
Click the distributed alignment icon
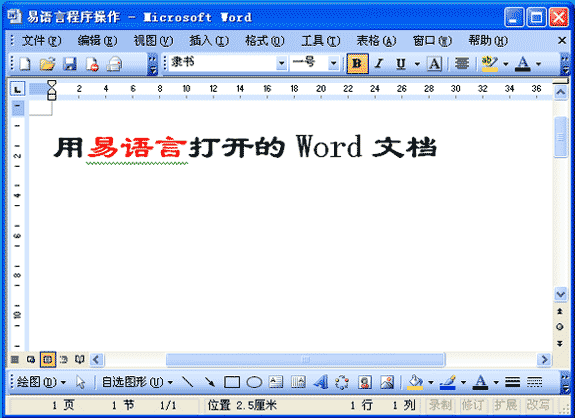[462, 64]
